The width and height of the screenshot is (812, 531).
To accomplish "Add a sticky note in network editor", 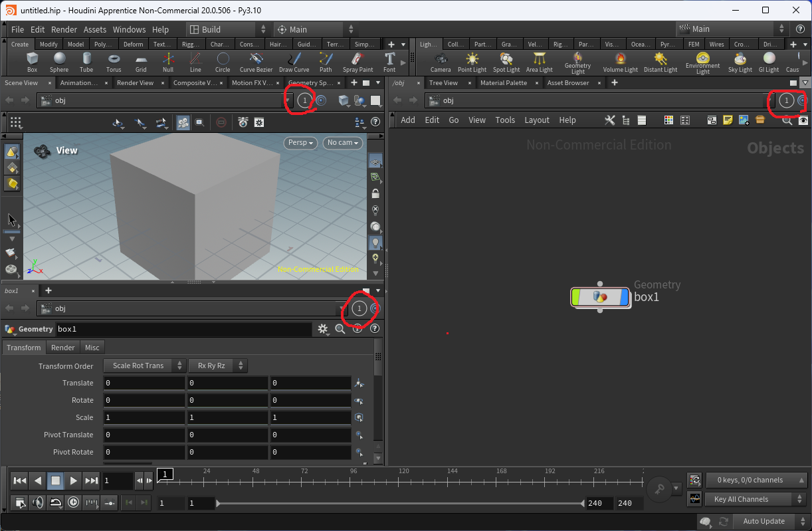I will tap(728, 120).
